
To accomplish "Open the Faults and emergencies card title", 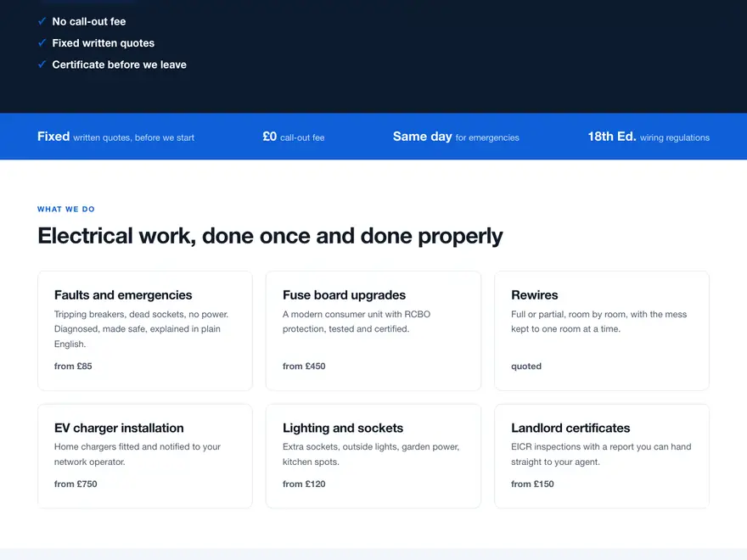I will (x=123, y=295).
